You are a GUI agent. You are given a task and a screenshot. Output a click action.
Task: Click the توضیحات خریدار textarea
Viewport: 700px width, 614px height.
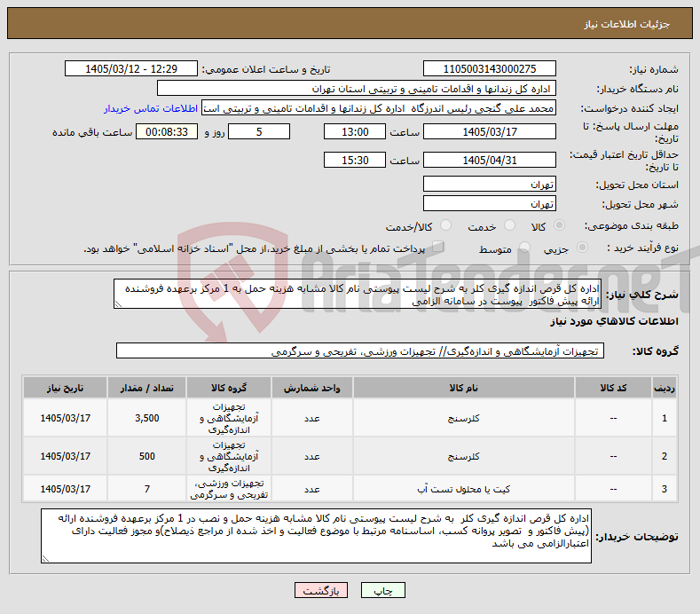[x=316, y=536]
